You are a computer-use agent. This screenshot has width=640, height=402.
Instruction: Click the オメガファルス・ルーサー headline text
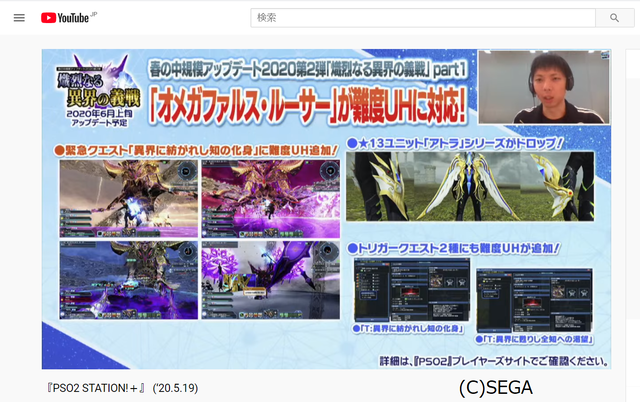click(307, 106)
